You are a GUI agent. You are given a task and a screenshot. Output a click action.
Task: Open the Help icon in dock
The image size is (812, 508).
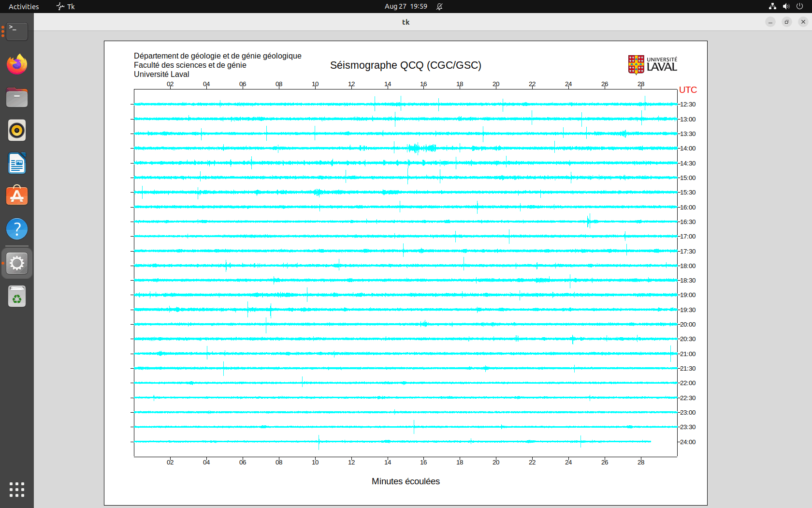17,229
